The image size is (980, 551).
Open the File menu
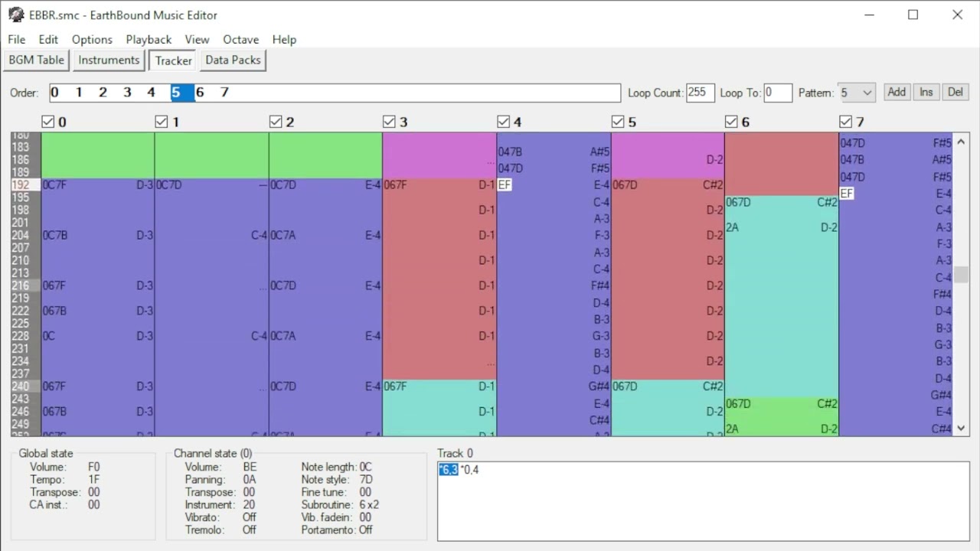[16, 39]
